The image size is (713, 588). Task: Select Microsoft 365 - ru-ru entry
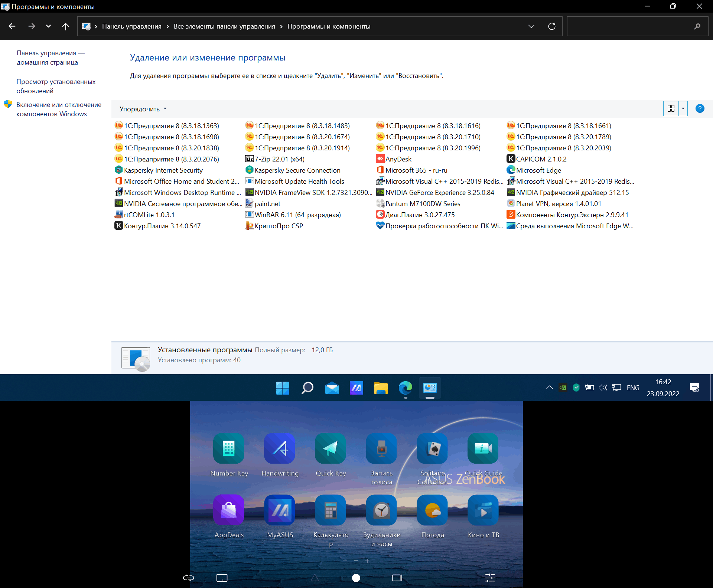click(412, 170)
